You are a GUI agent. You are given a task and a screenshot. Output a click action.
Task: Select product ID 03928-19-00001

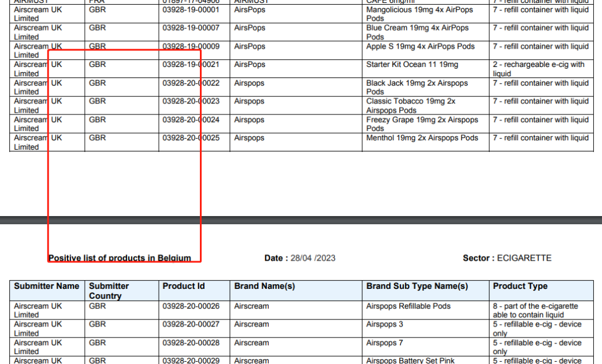point(191,9)
